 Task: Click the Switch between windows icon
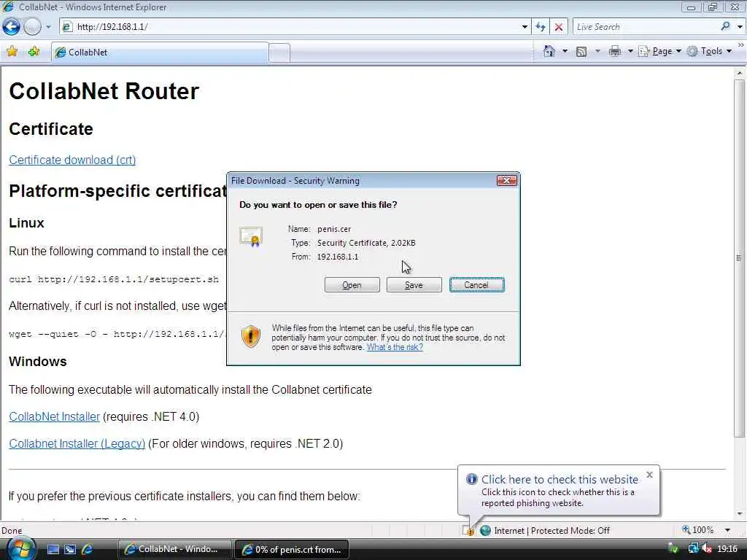click(x=70, y=550)
